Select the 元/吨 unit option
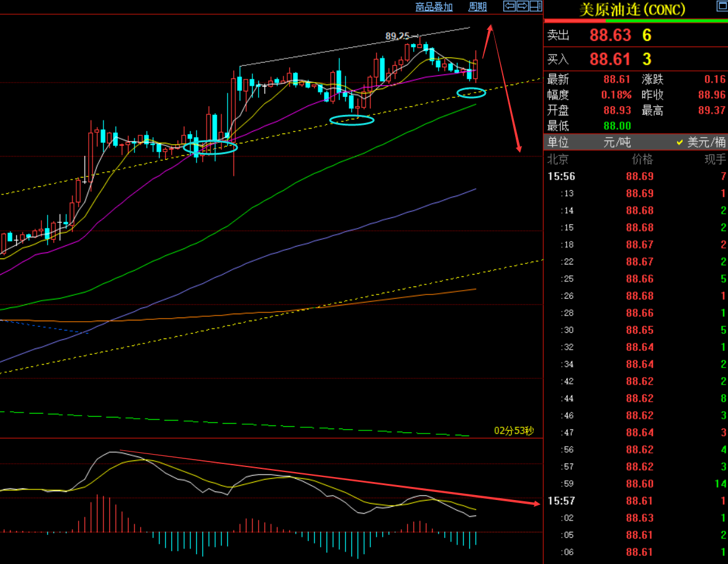 coord(616,142)
